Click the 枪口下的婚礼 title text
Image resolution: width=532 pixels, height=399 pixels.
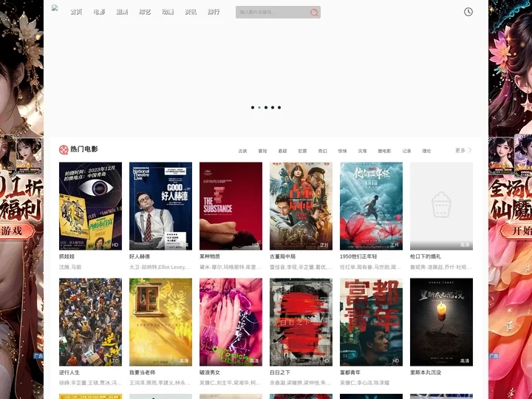[426, 256]
